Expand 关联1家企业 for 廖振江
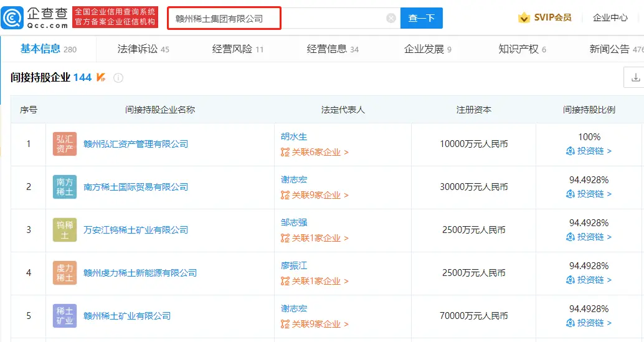The height and width of the screenshot is (342, 644). tap(315, 281)
